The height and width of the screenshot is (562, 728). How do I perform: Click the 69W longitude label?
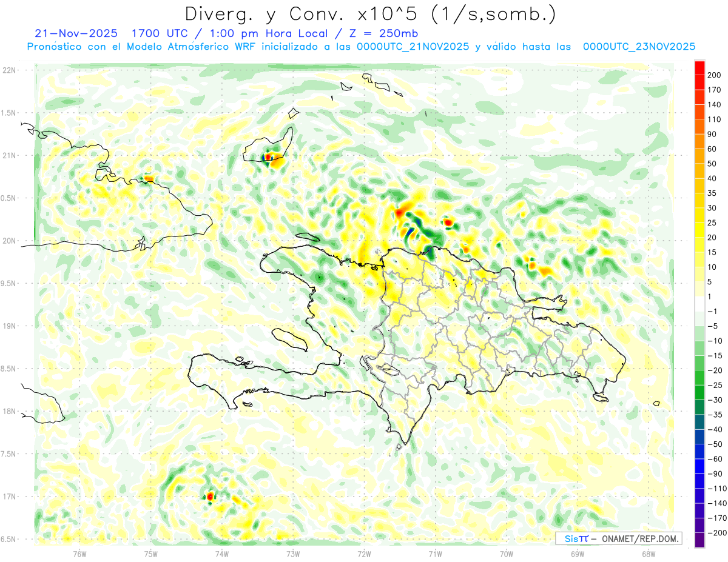578,554
